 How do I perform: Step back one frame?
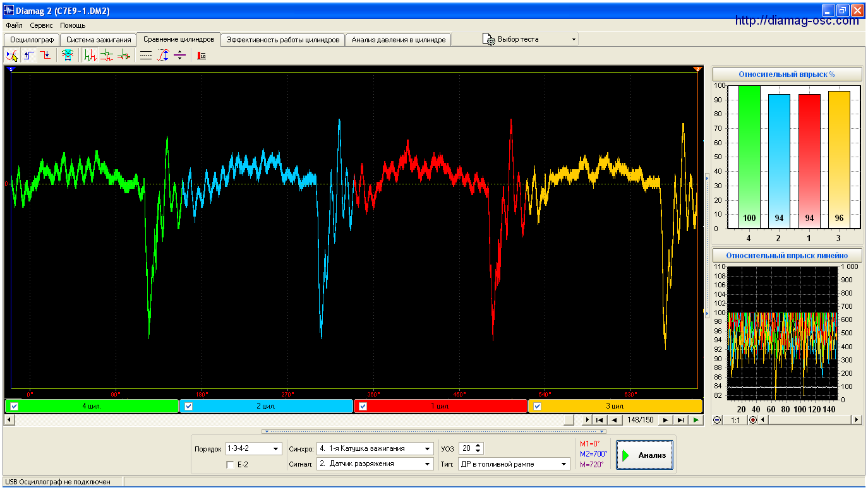coord(613,420)
